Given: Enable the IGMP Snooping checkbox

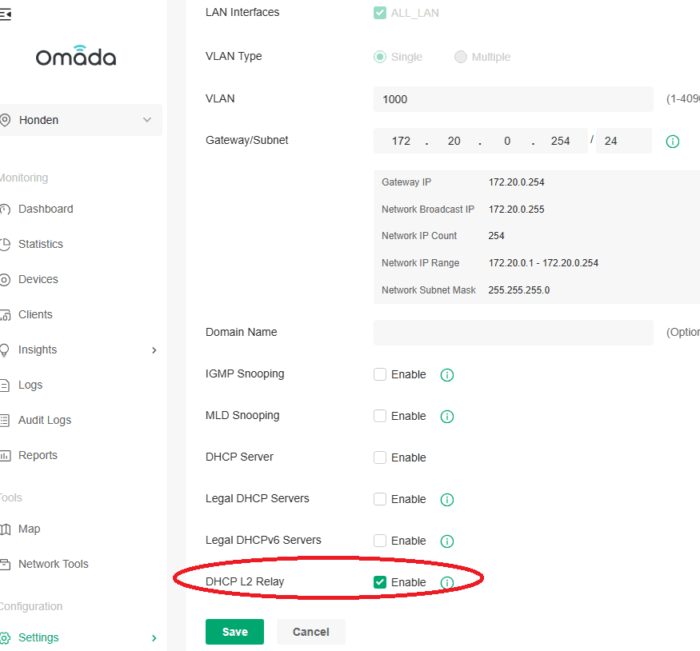Looking at the screenshot, I should (x=380, y=375).
